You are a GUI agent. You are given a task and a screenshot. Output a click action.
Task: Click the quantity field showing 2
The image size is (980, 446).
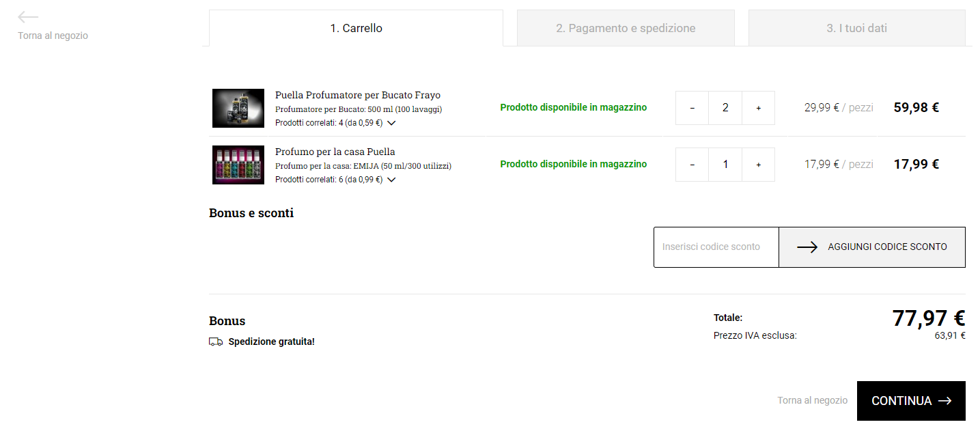click(x=725, y=108)
